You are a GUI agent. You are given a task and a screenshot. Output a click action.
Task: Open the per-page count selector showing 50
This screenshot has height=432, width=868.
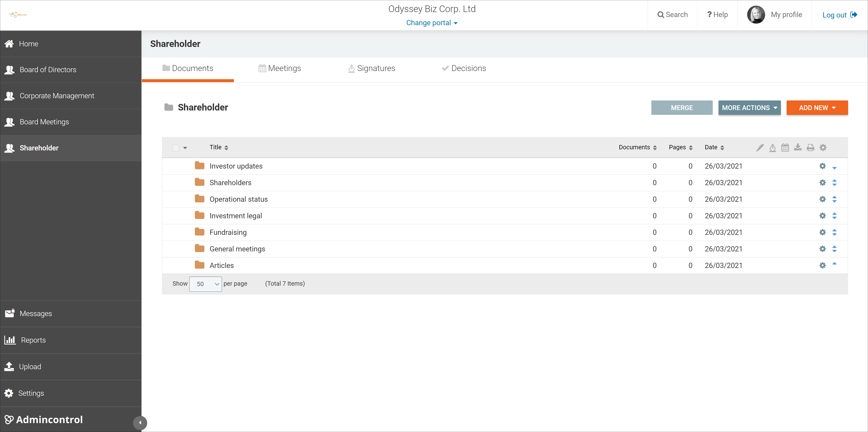click(205, 284)
